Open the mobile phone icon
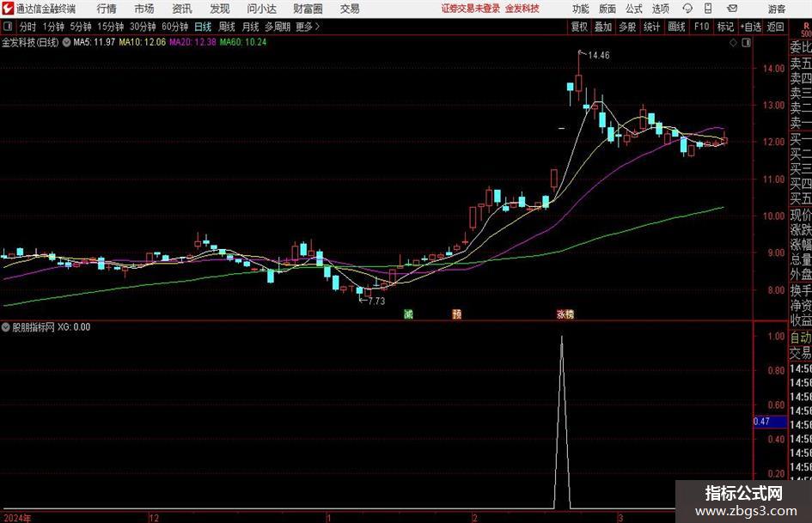812x523 pixels. coord(708,9)
